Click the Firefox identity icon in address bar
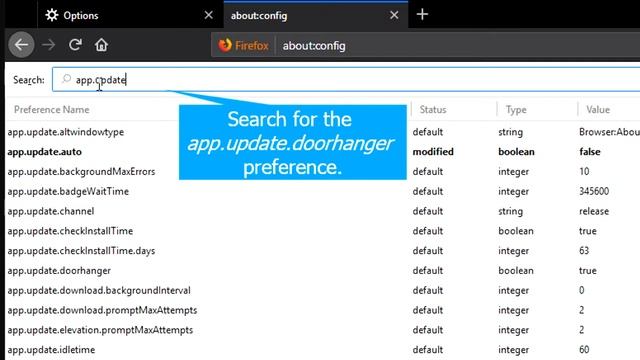This screenshot has height=360, width=640. click(x=243, y=45)
